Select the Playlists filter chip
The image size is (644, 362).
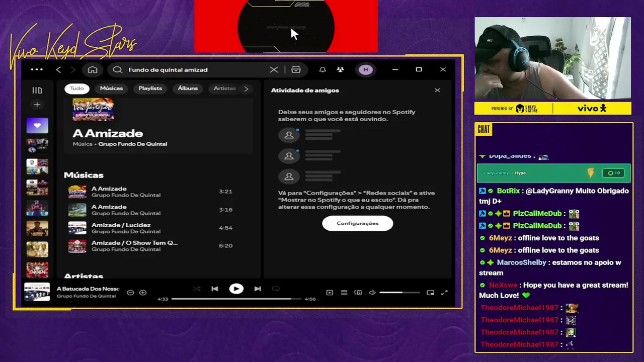(150, 88)
